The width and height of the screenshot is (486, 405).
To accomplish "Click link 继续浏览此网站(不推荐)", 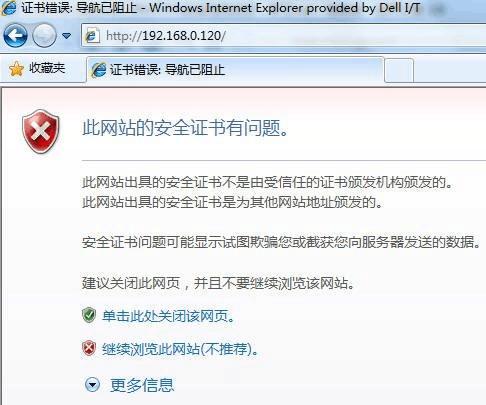I will click(x=180, y=349).
